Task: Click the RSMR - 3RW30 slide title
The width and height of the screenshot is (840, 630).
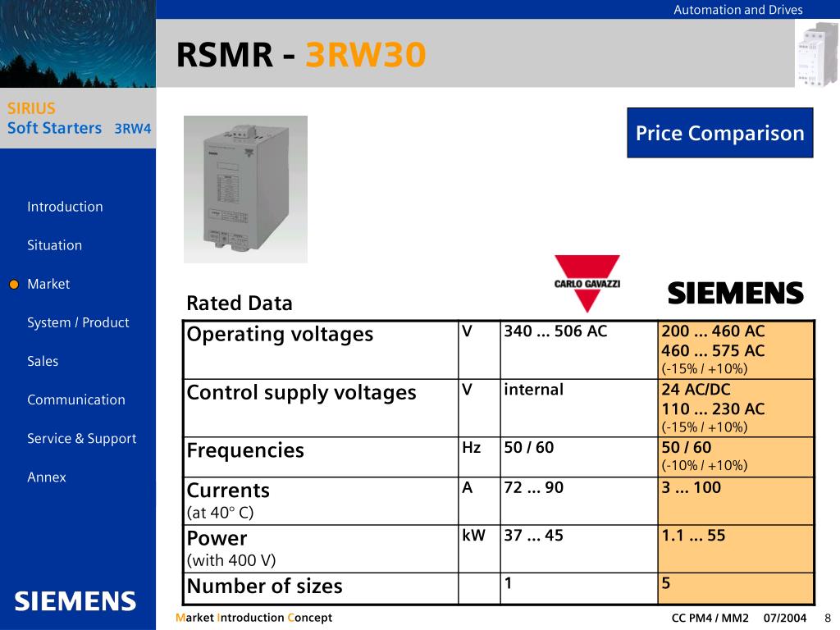Action: [x=301, y=55]
